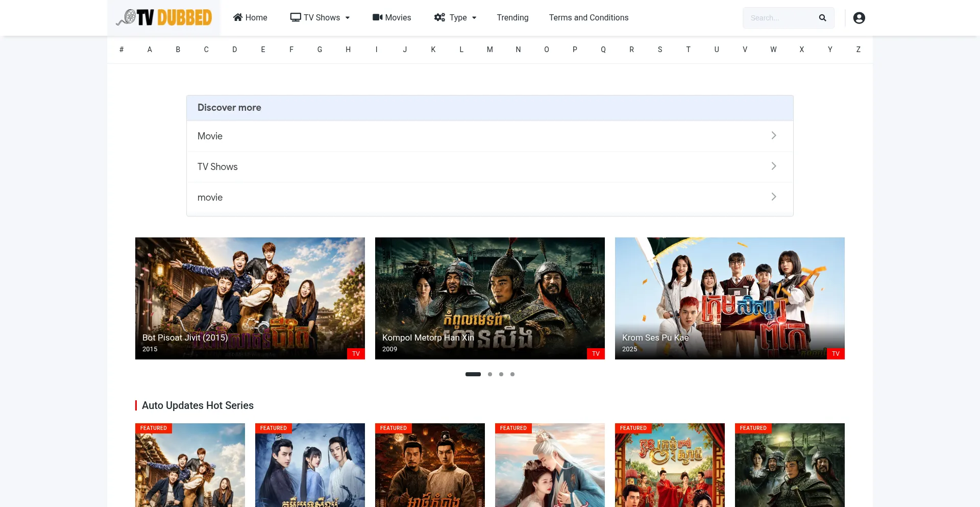Open Kompol Metorp Han Xin slider card

(x=490, y=298)
